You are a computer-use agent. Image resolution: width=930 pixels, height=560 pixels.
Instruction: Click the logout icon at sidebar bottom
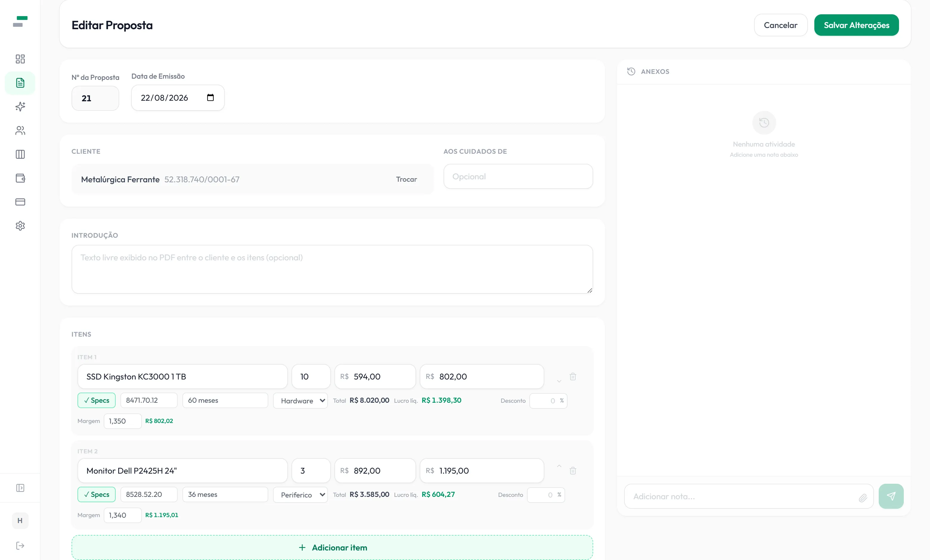(20, 546)
